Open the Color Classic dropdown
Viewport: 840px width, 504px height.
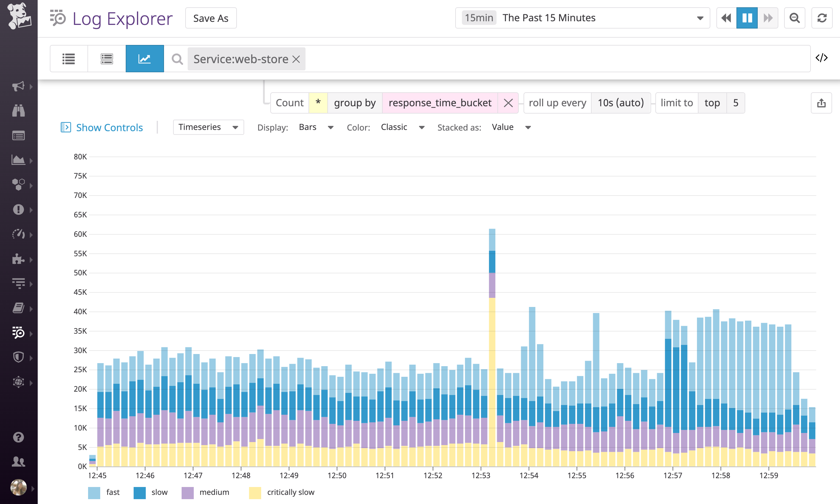(402, 127)
